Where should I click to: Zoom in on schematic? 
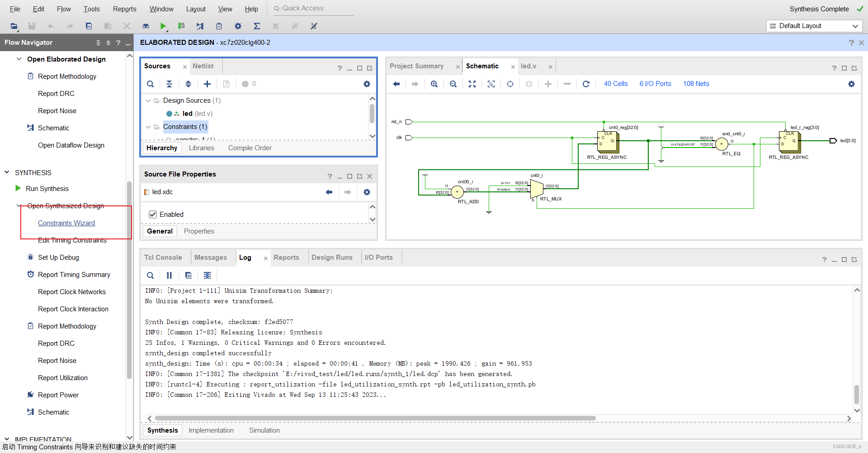point(434,84)
